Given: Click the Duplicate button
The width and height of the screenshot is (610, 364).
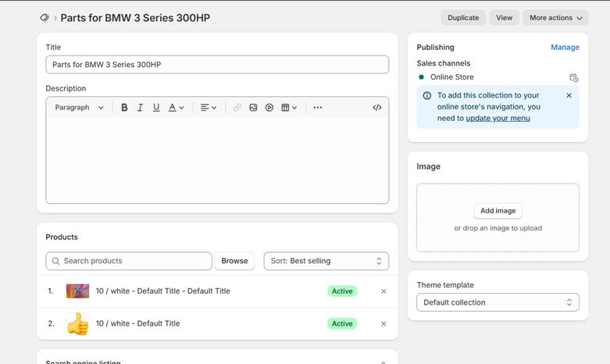Looking at the screenshot, I should tap(463, 18).
